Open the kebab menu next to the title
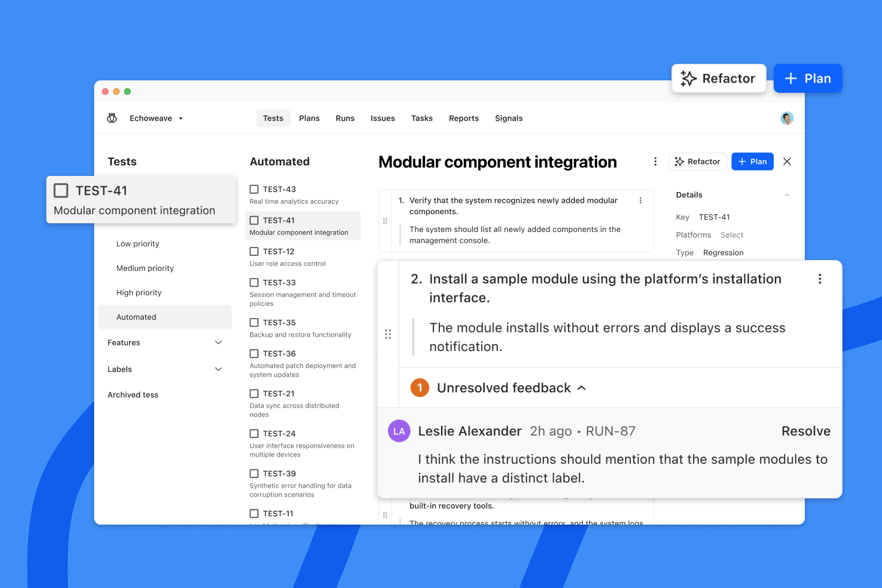 pos(656,162)
